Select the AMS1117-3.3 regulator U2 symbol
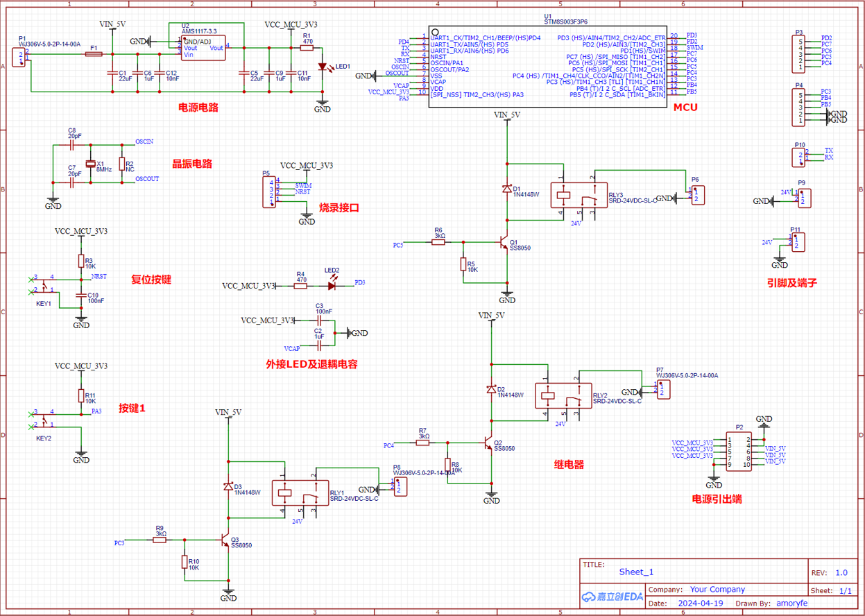Image resolution: width=865 pixels, height=616 pixels. 203,48
